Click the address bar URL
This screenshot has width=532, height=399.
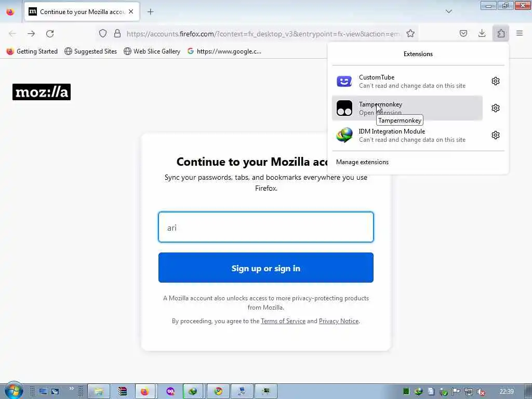point(263,34)
